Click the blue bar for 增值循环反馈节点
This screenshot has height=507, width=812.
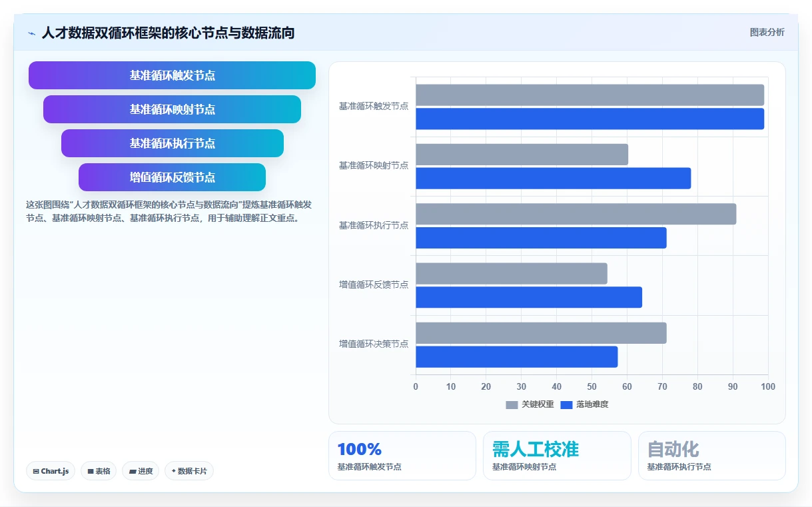[529, 297]
